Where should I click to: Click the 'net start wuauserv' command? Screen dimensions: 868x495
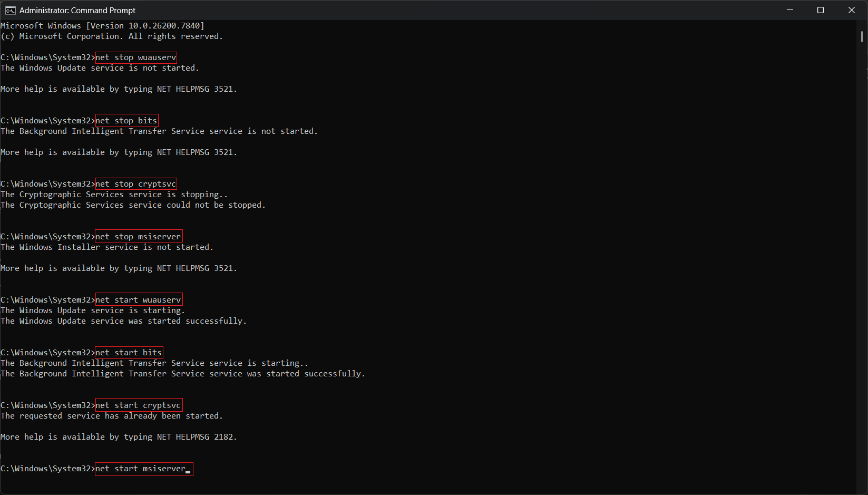point(138,300)
